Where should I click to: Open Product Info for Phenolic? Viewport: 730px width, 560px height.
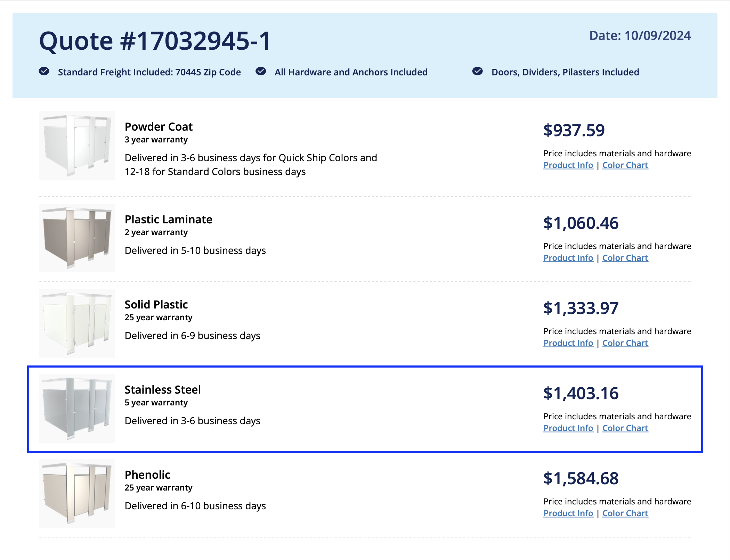click(x=568, y=513)
